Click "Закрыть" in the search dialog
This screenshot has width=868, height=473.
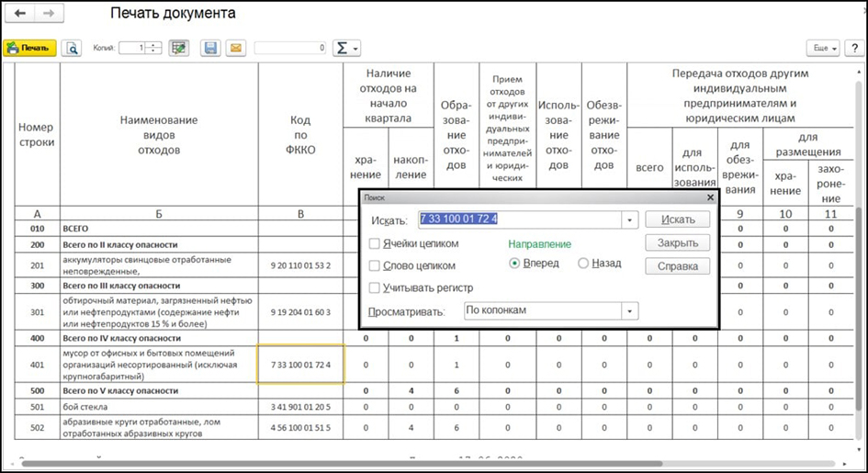(678, 242)
